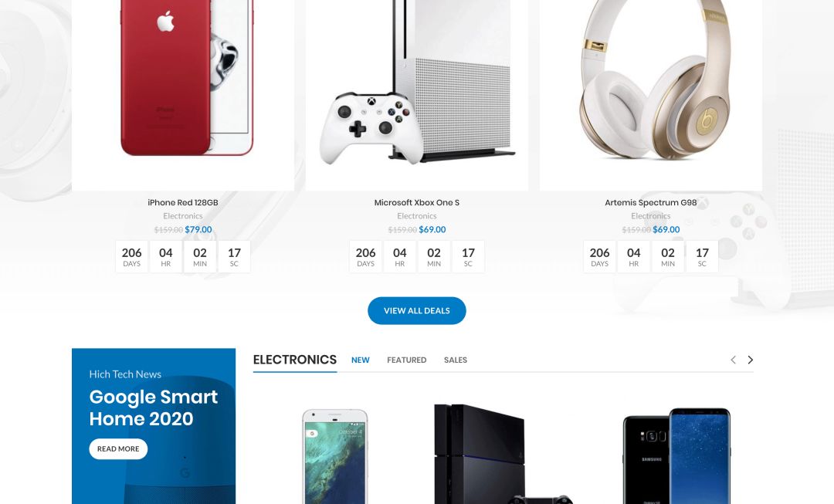The width and height of the screenshot is (834, 504).
Task: Click the Electronics section heading
Action: pyautogui.click(x=295, y=360)
